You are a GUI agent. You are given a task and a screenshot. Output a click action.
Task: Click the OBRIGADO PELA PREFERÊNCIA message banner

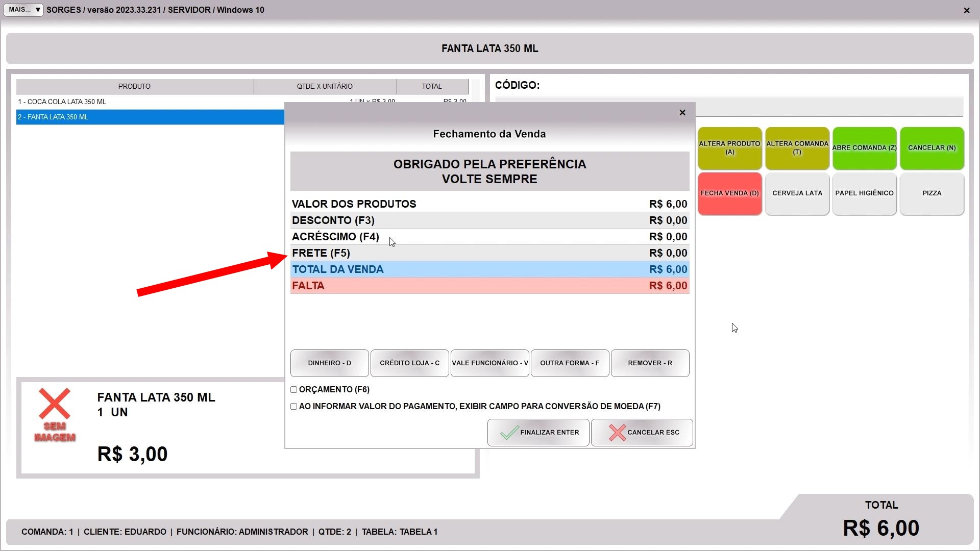490,171
